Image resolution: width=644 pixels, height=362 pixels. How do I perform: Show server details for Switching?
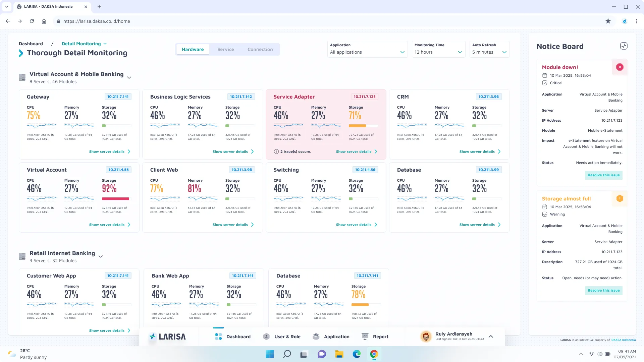click(357, 225)
